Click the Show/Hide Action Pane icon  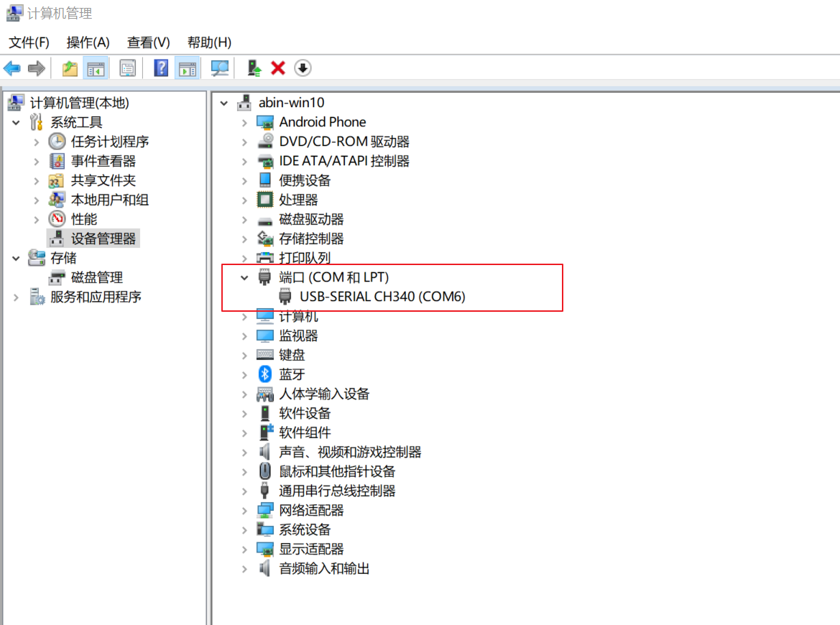188,68
